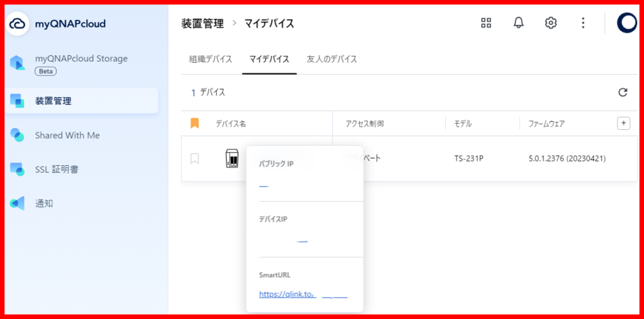Click the myQNAPcloud Storage cube icon

point(17,63)
